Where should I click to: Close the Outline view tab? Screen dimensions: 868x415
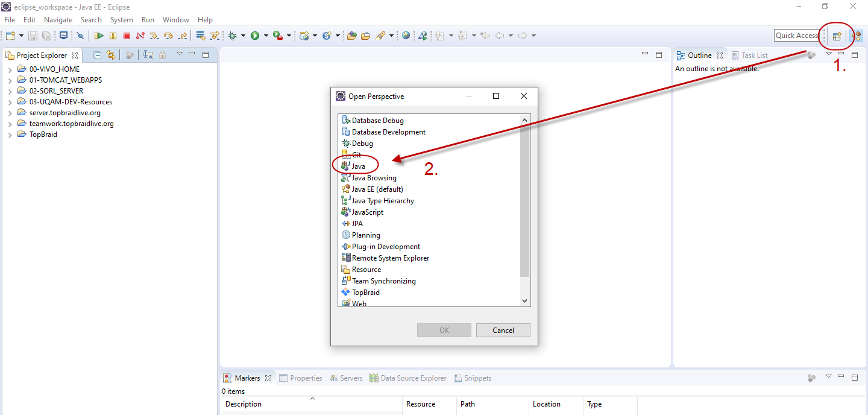tap(720, 55)
